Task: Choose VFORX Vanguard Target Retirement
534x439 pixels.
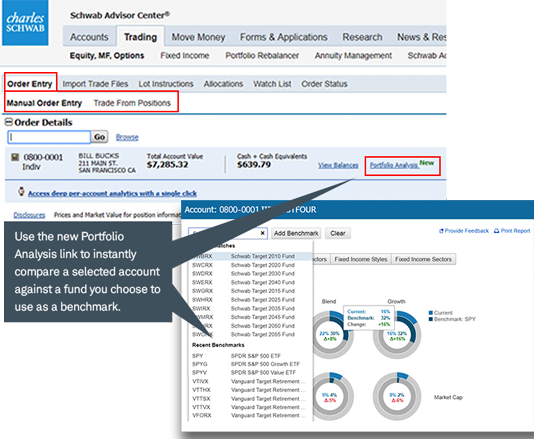Action: [x=251, y=416]
